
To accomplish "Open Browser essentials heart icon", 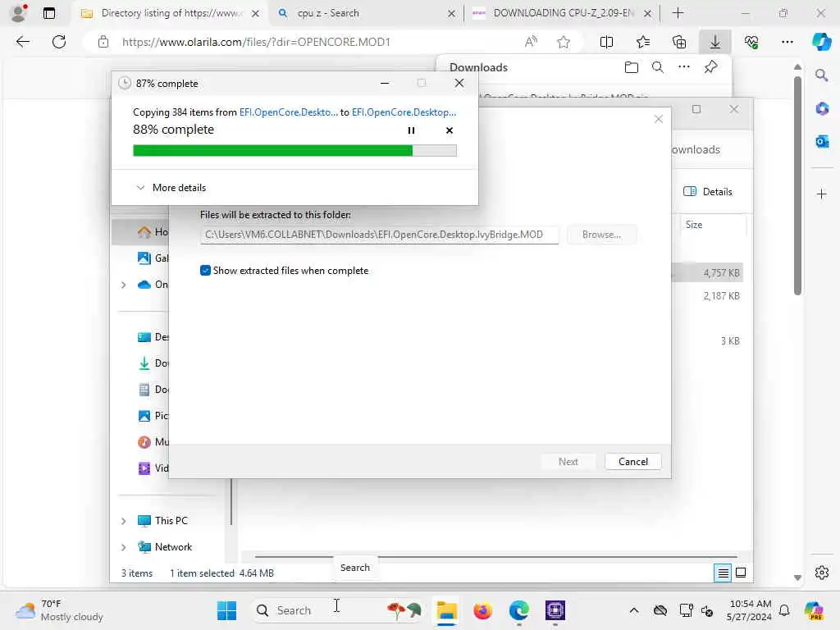I will tap(751, 42).
